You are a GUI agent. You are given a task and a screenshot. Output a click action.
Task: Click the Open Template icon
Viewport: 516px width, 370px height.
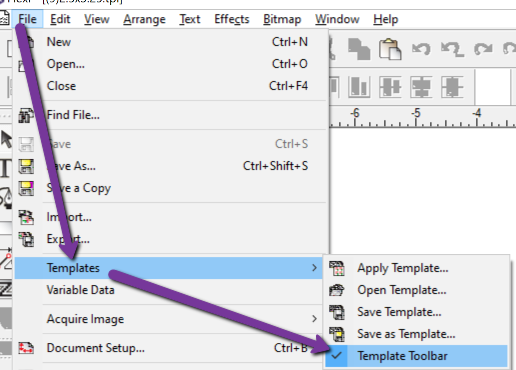click(x=337, y=290)
